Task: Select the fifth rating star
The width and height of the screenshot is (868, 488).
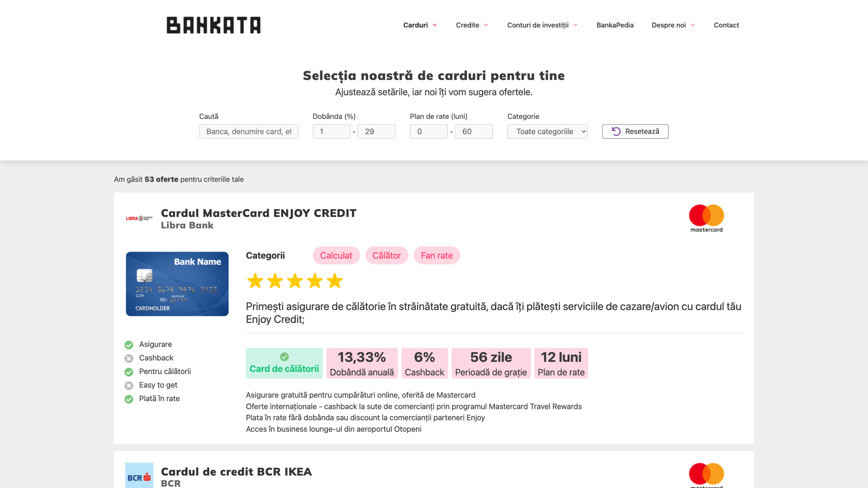Action: pyautogui.click(x=335, y=281)
